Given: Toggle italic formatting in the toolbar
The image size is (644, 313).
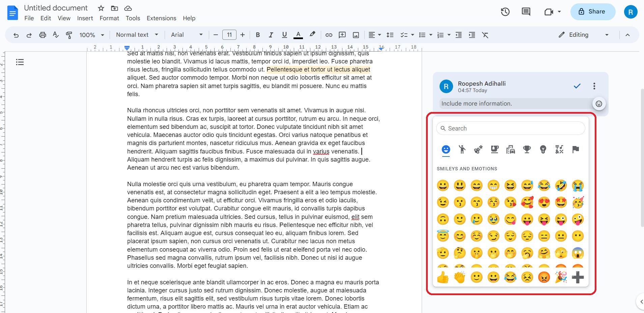Looking at the screenshot, I should pos(271,35).
